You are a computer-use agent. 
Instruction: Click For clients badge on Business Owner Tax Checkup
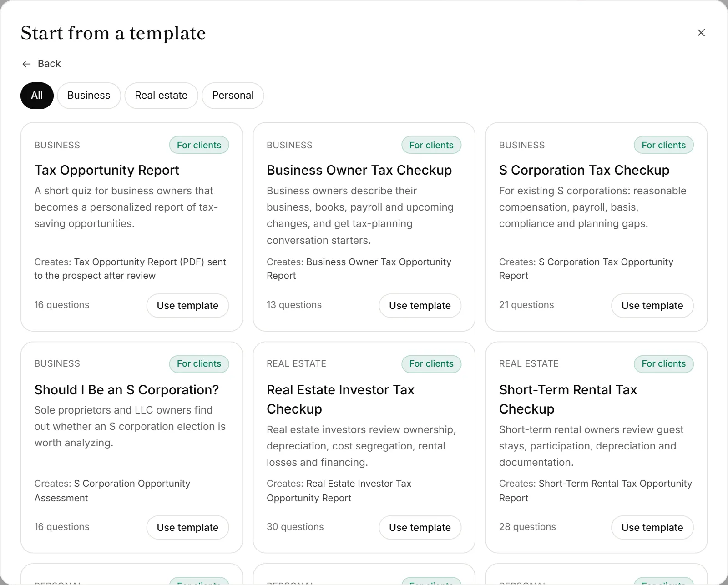(x=431, y=145)
